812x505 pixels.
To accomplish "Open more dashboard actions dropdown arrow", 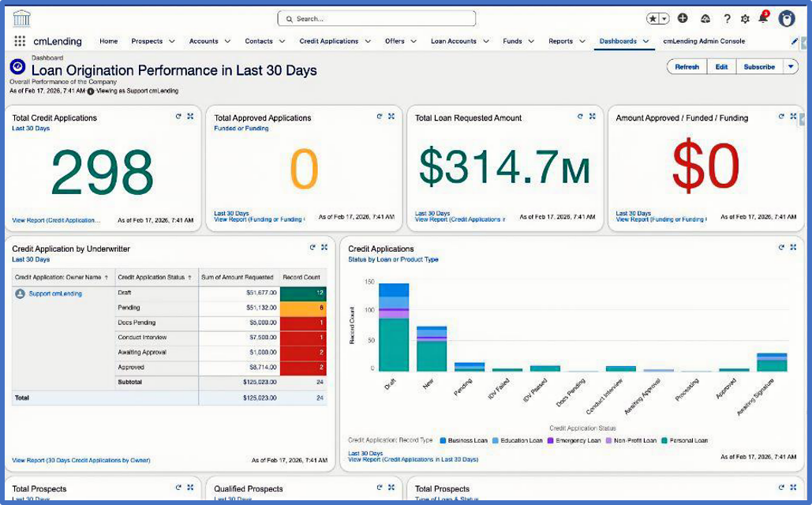I will (x=791, y=67).
